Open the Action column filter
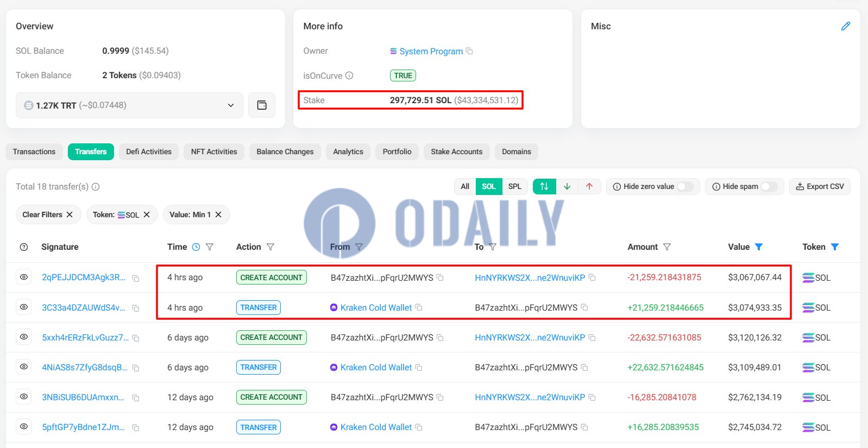 pyautogui.click(x=271, y=247)
